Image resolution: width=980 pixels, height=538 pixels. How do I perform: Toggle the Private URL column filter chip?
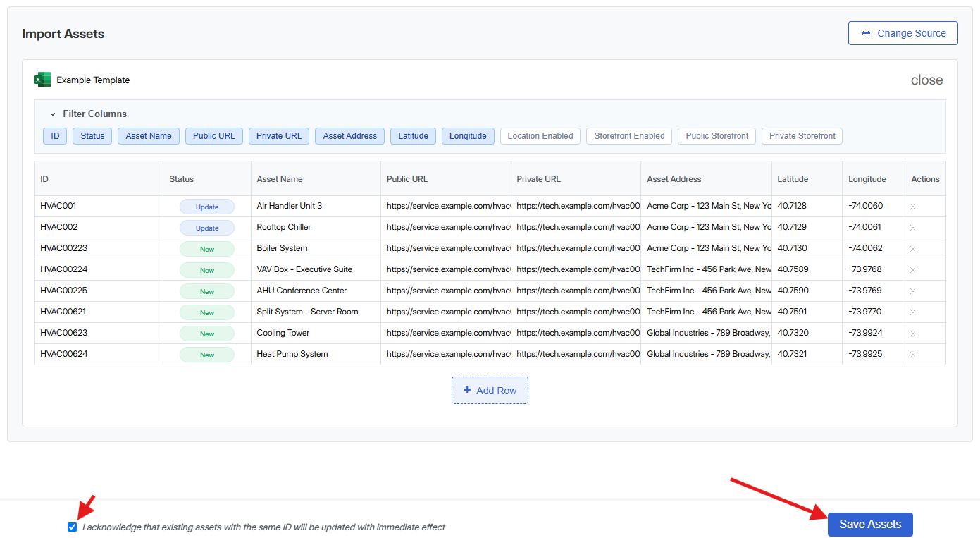(x=279, y=136)
